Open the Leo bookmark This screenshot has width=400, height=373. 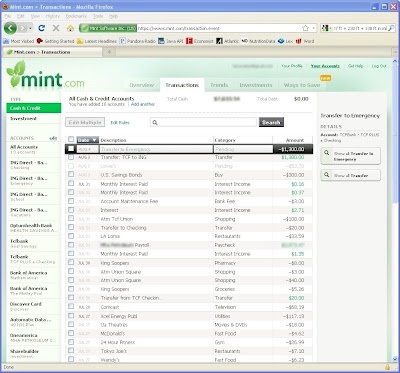285,41
